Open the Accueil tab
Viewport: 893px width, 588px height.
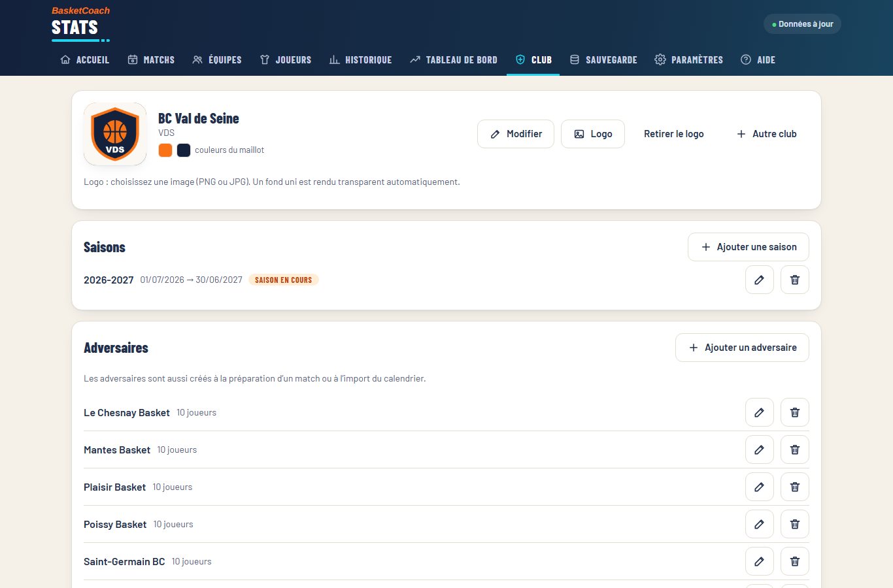click(84, 59)
